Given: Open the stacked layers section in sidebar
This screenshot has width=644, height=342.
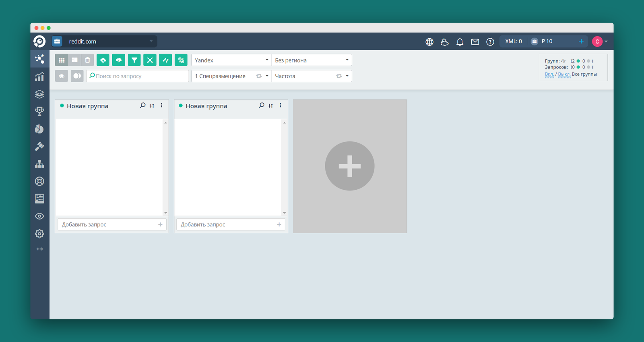Looking at the screenshot, I should [39, 94].
